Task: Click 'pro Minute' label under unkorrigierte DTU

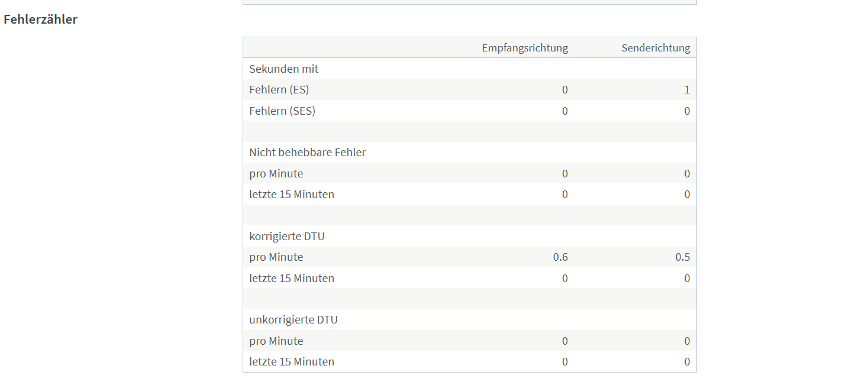Action: (x=276, y=341)
